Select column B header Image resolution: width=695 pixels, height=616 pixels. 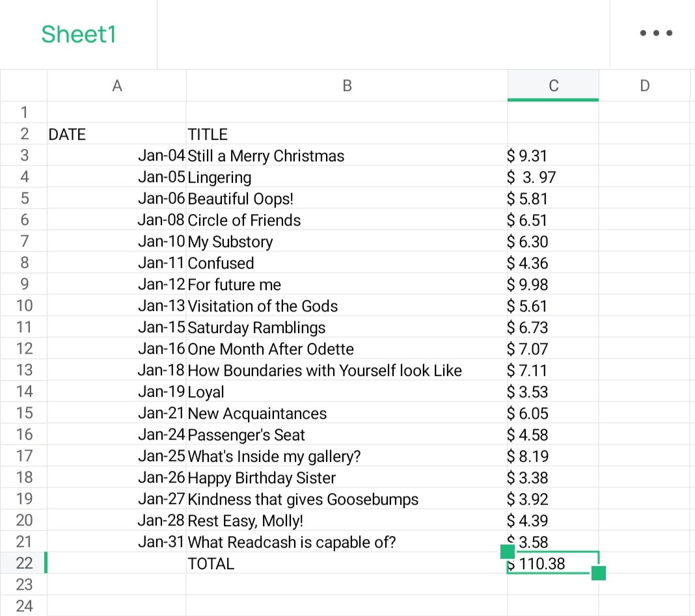(347, 85)
